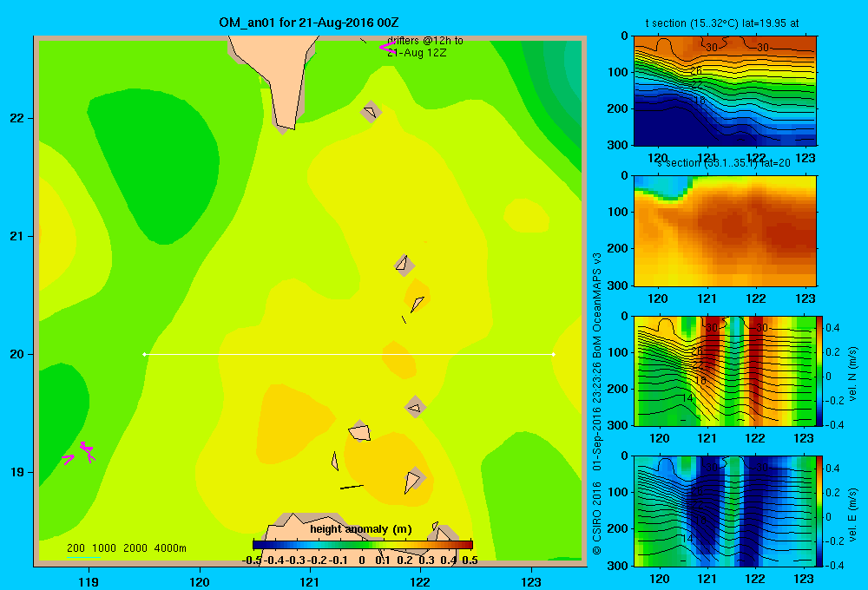Pick the right endpoint marker of the white section line
The height and width of the screenshot is (590, 868).
pyautogui.click(x=554, y=354)
